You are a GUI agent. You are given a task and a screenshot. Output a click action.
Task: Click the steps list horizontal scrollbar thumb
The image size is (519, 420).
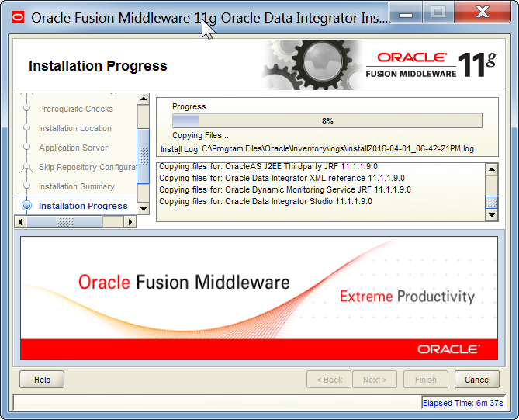tap(64, 222)
